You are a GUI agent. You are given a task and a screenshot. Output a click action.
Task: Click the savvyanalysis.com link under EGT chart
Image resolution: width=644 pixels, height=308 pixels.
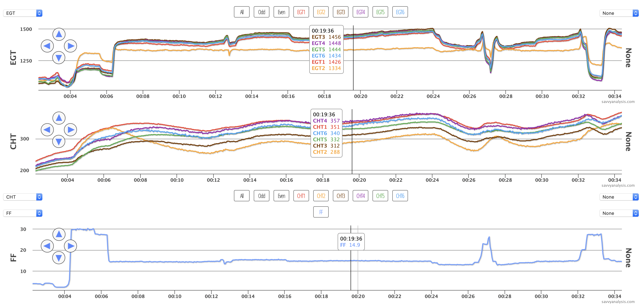click(618, 101)
